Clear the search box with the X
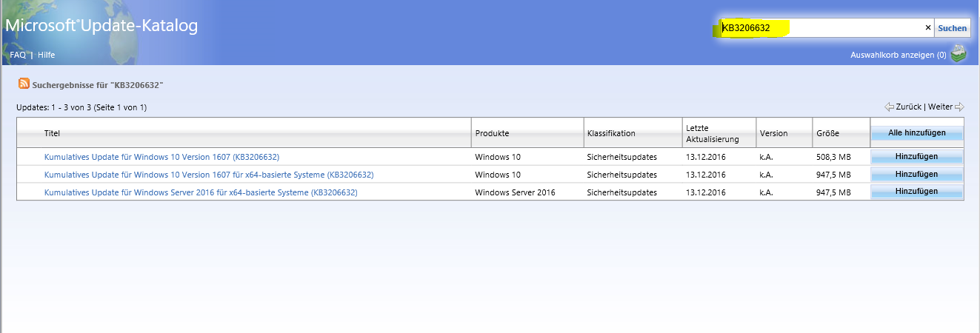Screen dimensions: 980x333 click(x=927, y=28)
